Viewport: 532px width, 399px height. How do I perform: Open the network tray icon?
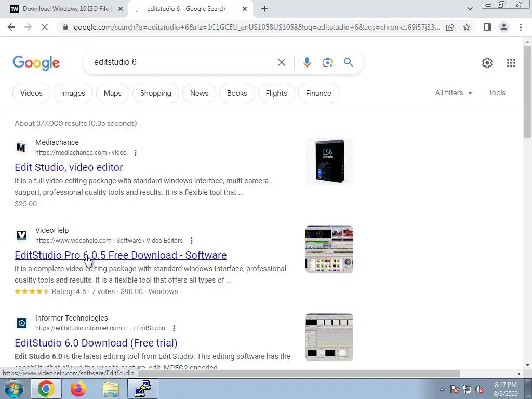tap(467, 389)
